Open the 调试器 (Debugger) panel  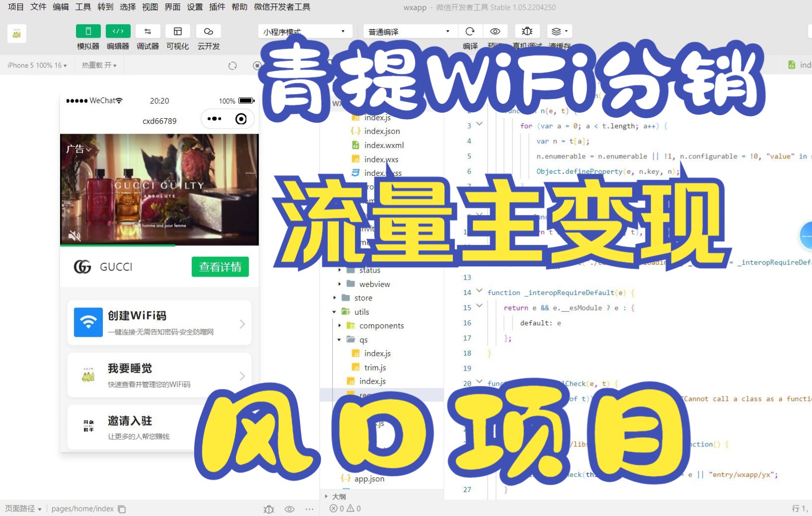click(148, 31)
